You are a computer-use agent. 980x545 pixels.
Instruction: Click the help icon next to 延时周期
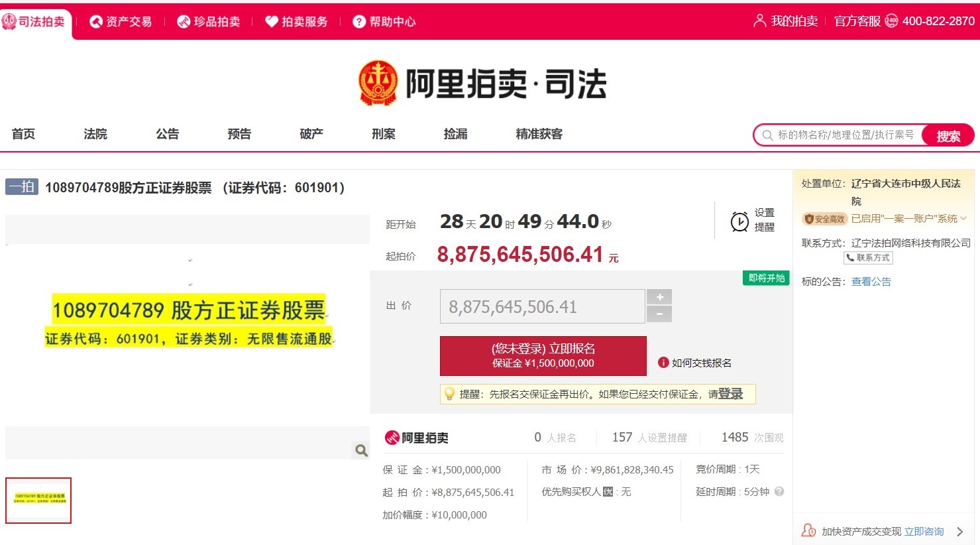(x=779, y=492)
